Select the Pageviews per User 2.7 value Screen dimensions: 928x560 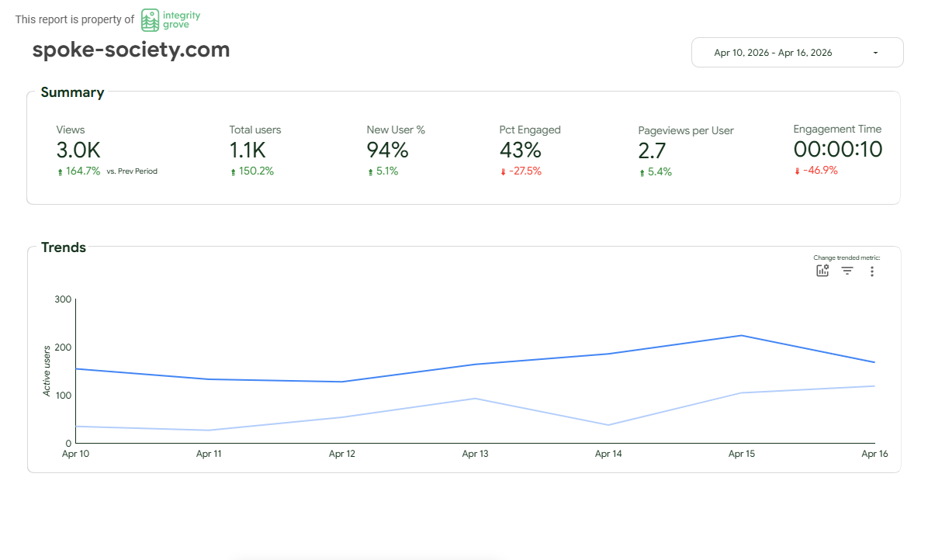(x=652, y=150)
